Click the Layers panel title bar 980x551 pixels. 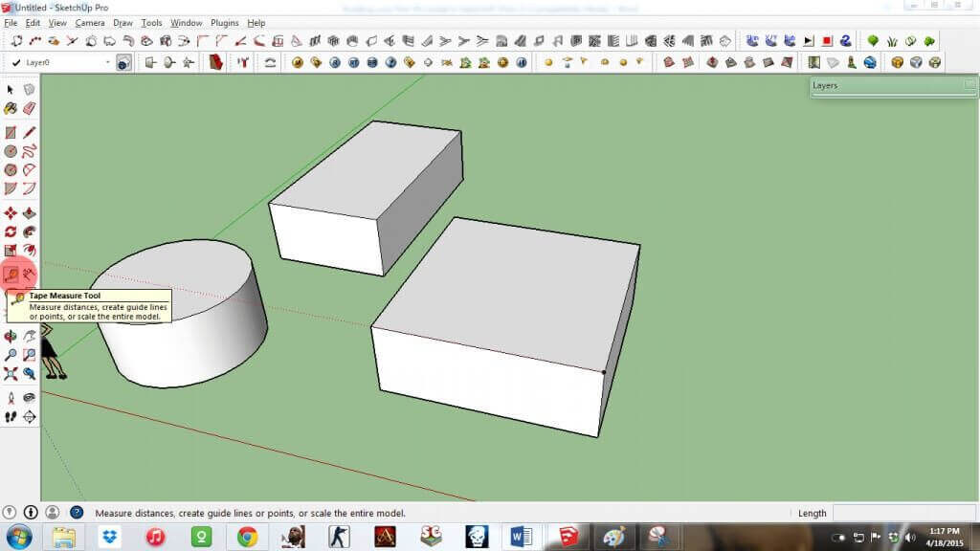(893, 85)
